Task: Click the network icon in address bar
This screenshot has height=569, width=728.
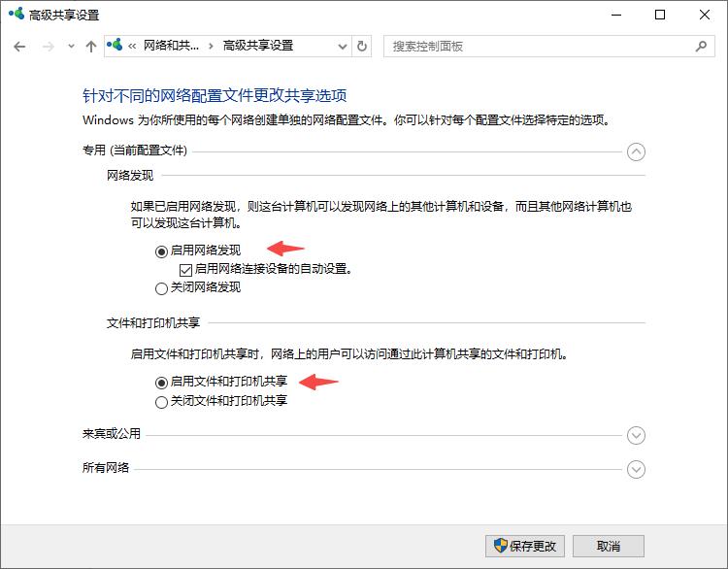Action: [115, 45]
